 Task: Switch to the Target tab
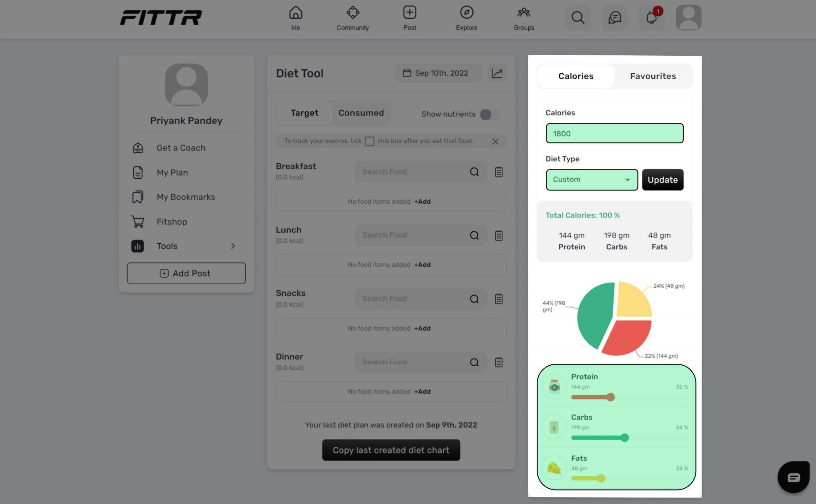pos(304,113)
